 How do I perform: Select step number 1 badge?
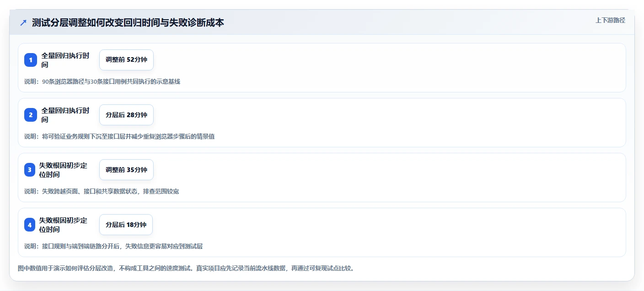pos(31,60)
